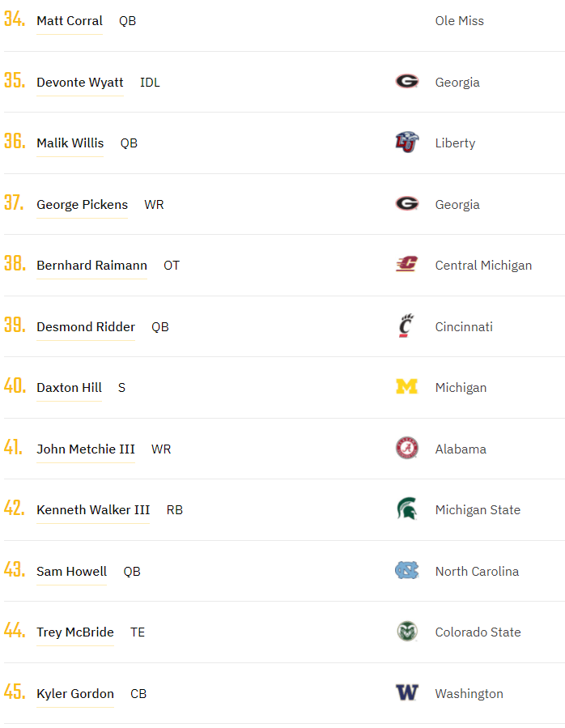Open John Metchie III player page
This screenshot has width=565, height=728.
click(x=86, y=449)
